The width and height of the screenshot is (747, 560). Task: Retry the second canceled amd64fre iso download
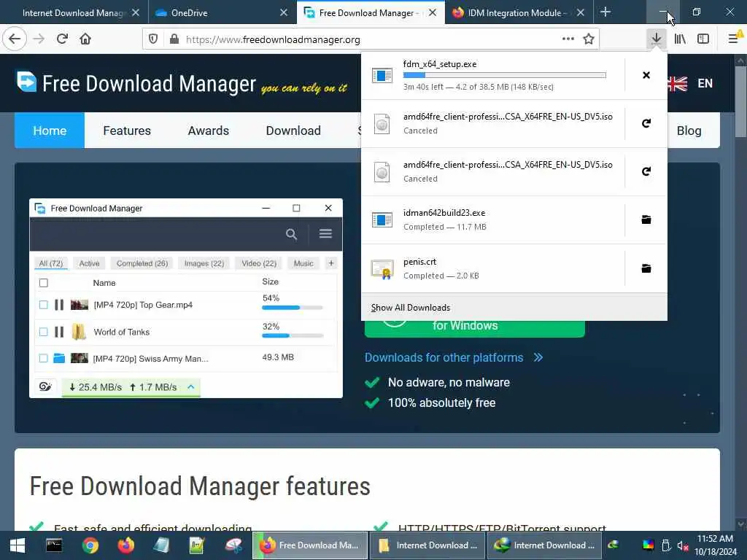646,171
